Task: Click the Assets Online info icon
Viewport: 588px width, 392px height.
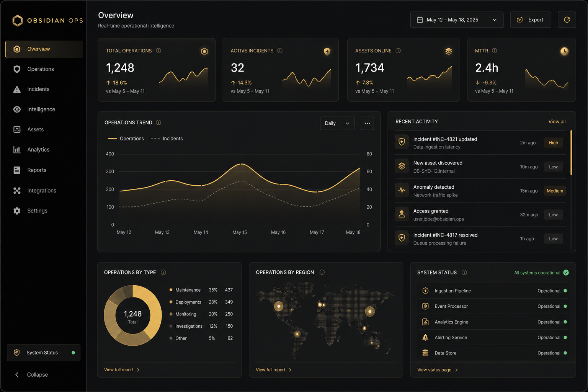Action: 398,51
